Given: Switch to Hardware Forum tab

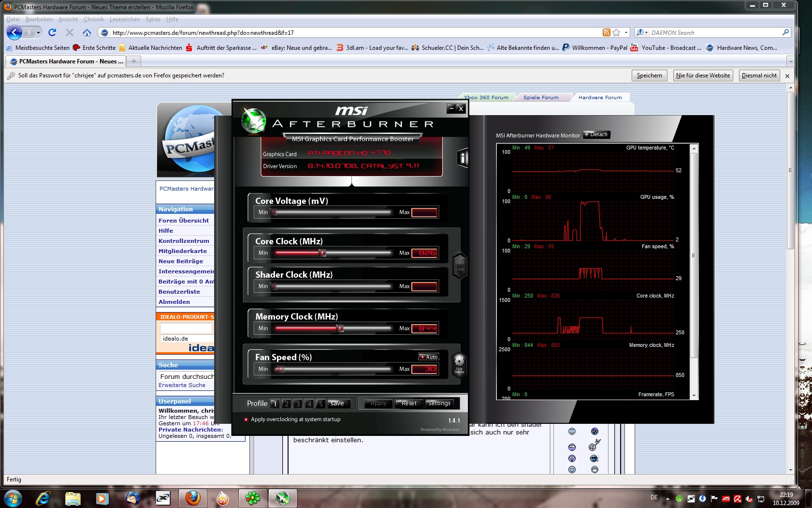Looking at the screenshot, I should tap(600, 97).
